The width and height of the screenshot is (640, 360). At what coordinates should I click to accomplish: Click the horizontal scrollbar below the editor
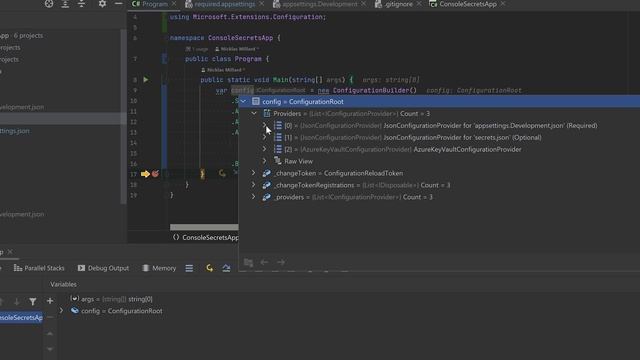204,227
